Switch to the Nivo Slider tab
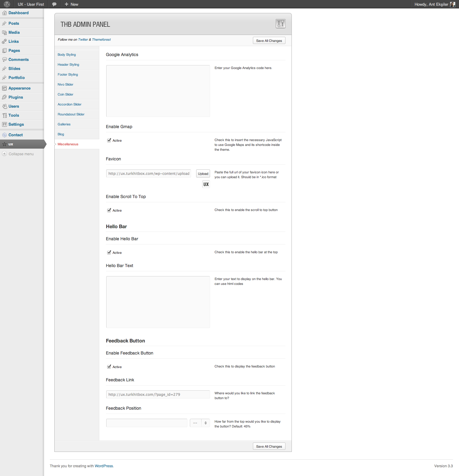Image resolution: width=459 pixels, height=476 pixels. 65,84
